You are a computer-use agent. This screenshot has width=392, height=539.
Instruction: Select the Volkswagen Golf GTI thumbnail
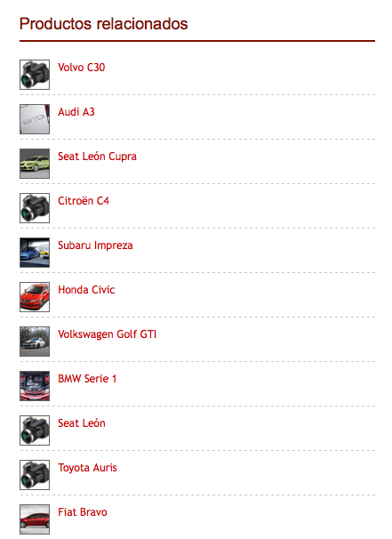click(x=35, y=342)
